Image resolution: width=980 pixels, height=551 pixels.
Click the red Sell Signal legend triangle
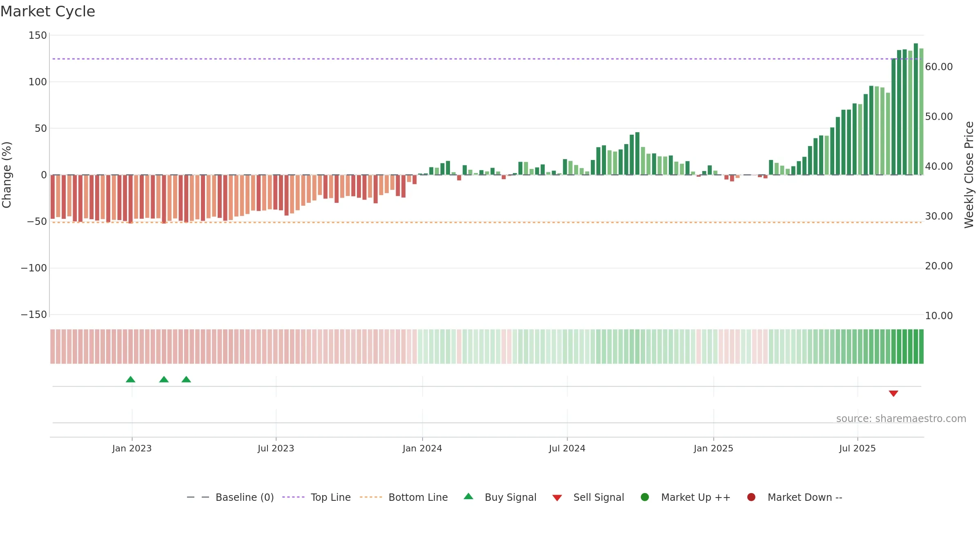pos(557,498)
